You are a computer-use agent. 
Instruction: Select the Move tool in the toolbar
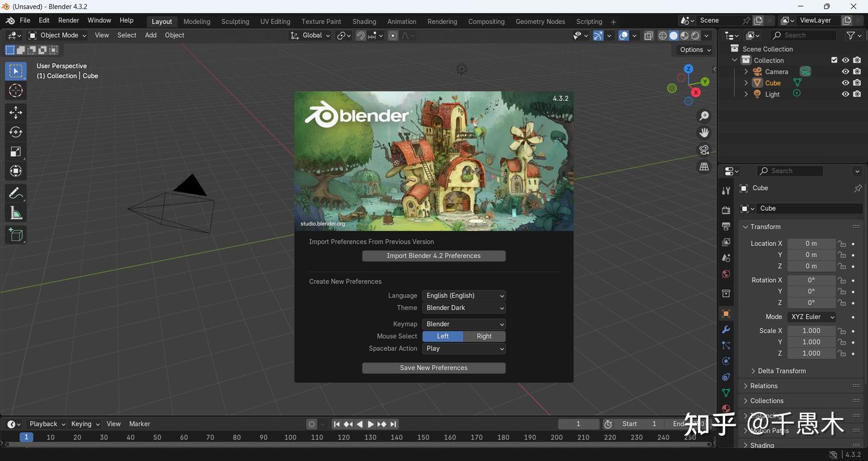pos(16,111)
